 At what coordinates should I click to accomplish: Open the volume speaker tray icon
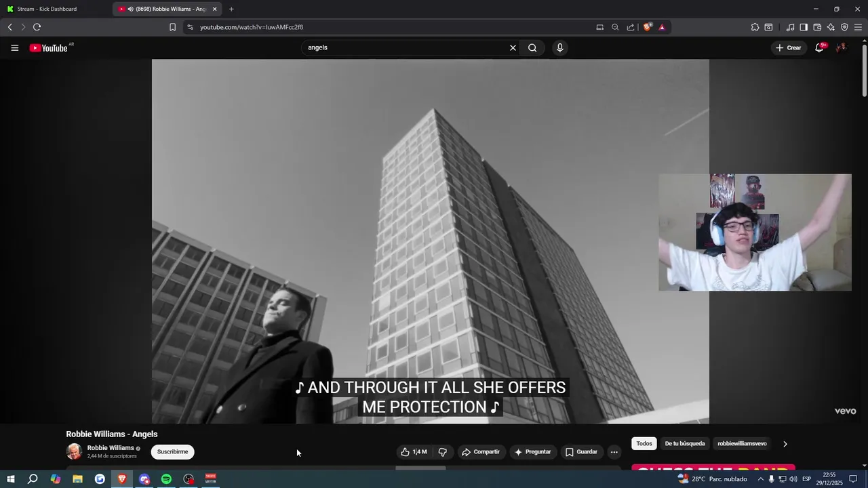coord(793,479)
